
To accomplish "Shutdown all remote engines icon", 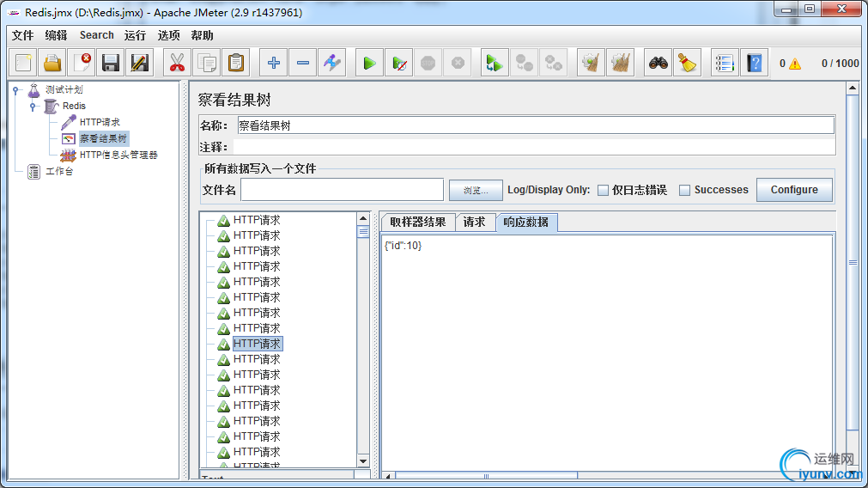I will pos(553,63).
